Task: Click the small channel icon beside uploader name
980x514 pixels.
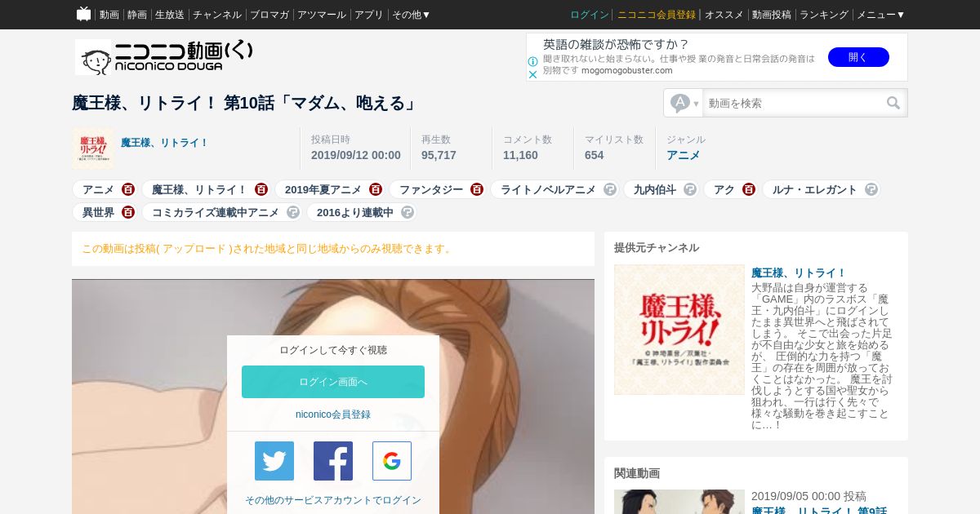Action: tap(93, 148)
